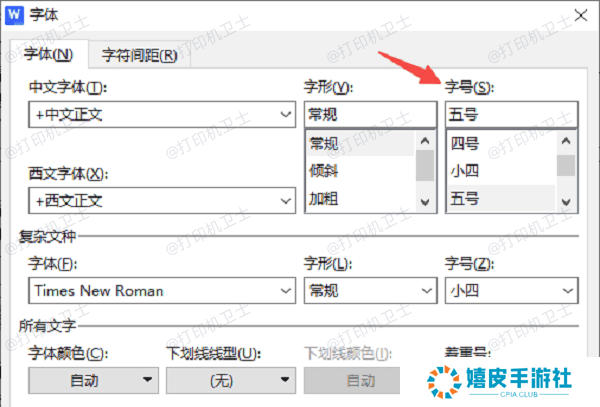
Task: Pick 四号 from the 字号 list
Action: point(500,142)
